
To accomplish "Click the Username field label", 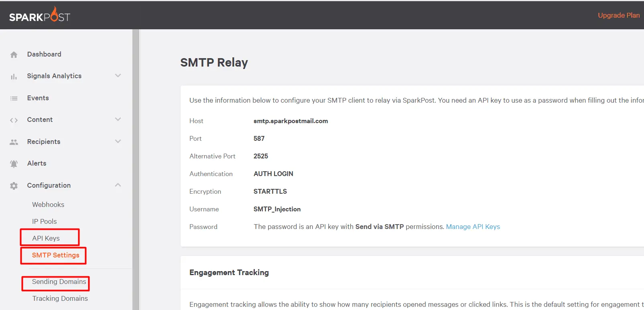I will [x=204, y=209].
